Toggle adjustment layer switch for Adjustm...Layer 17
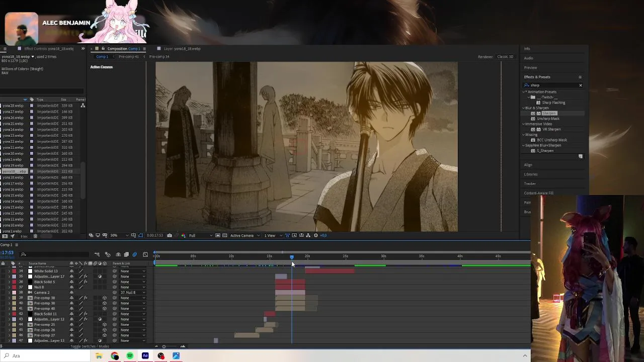644x362 pixels. click(x=100, y=277)
